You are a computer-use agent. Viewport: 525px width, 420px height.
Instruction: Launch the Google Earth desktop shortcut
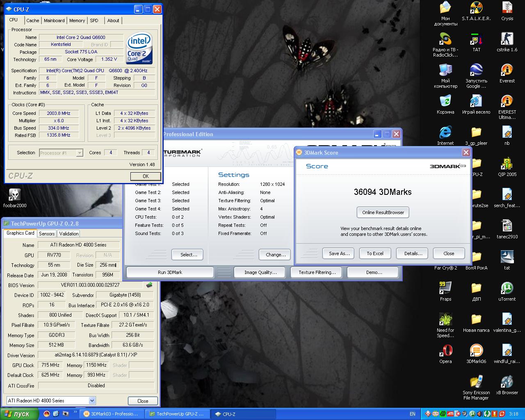click(476, 76)
